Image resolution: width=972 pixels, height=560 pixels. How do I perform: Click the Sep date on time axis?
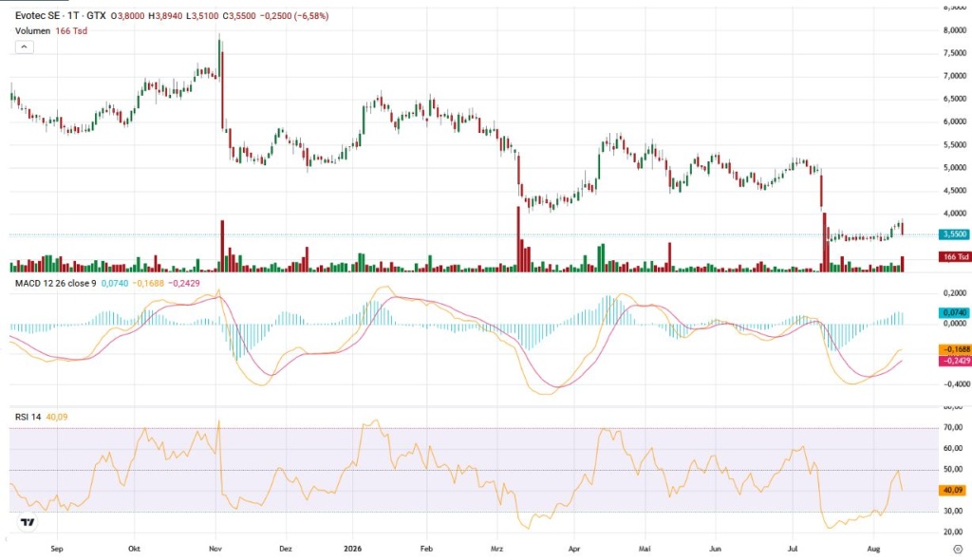tap(56, 549)
